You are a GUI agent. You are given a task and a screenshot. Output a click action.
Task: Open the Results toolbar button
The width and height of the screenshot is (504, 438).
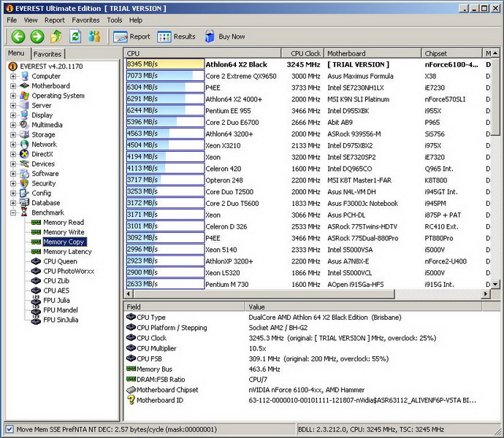tap(176, 36)
